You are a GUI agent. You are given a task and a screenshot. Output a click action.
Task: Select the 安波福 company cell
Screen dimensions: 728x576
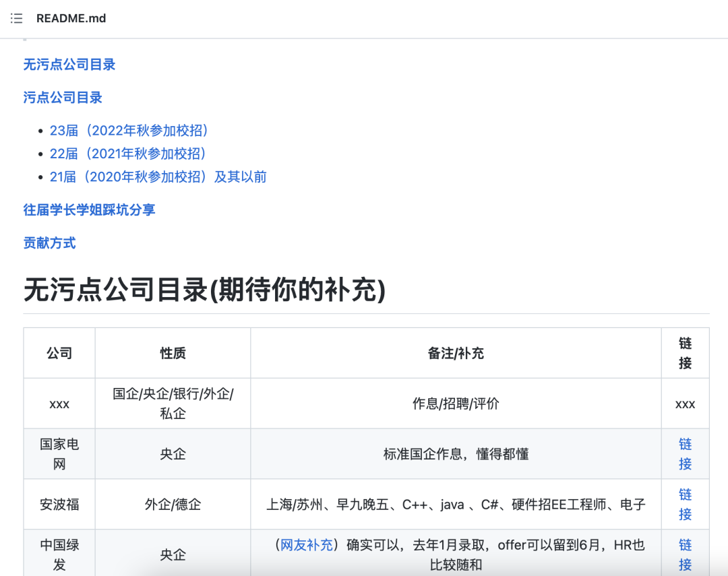coord(59,504)
